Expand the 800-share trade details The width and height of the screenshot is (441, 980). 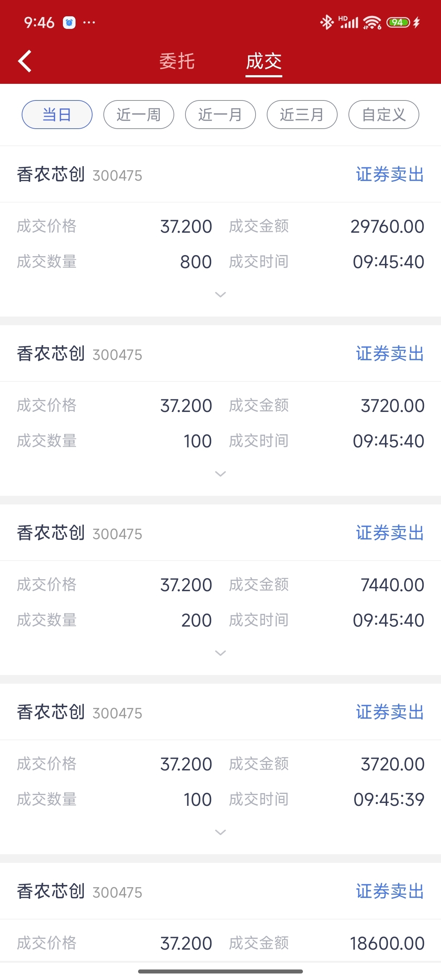coord(220,295)
